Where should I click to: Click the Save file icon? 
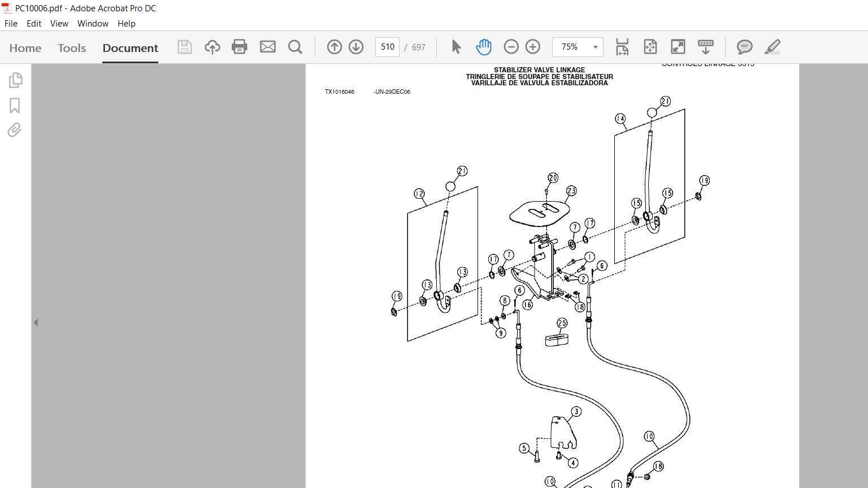click(185, 47)
